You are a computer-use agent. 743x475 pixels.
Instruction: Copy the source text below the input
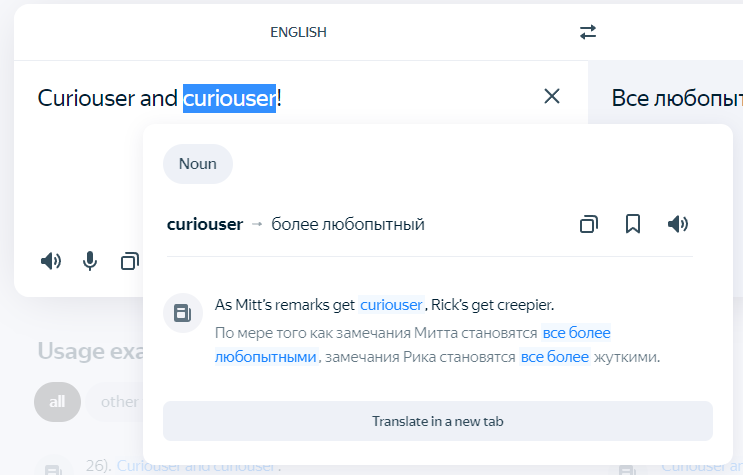129,261
